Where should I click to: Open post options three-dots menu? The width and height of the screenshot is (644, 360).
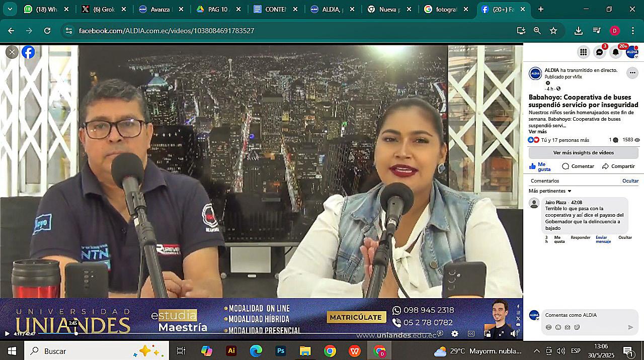click(632, 73)
